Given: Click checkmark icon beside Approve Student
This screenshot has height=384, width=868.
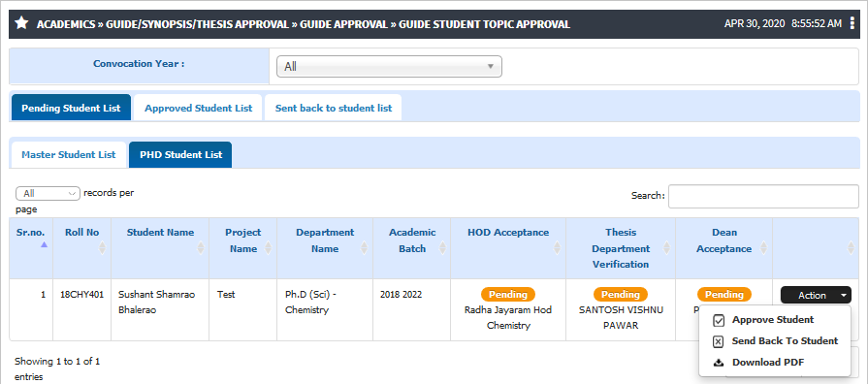Looking at the screenshot, I should (719, 320).
